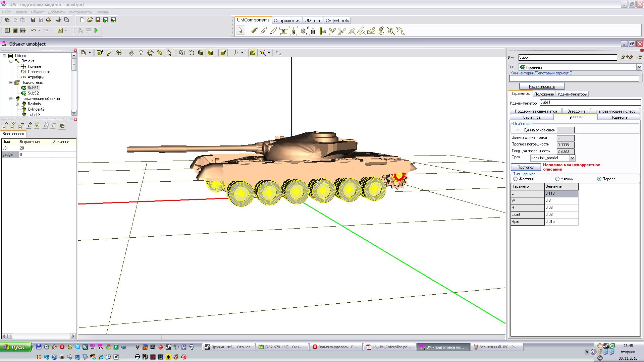Click the pan view cross-arrows icon

click(x=131, y=53)
